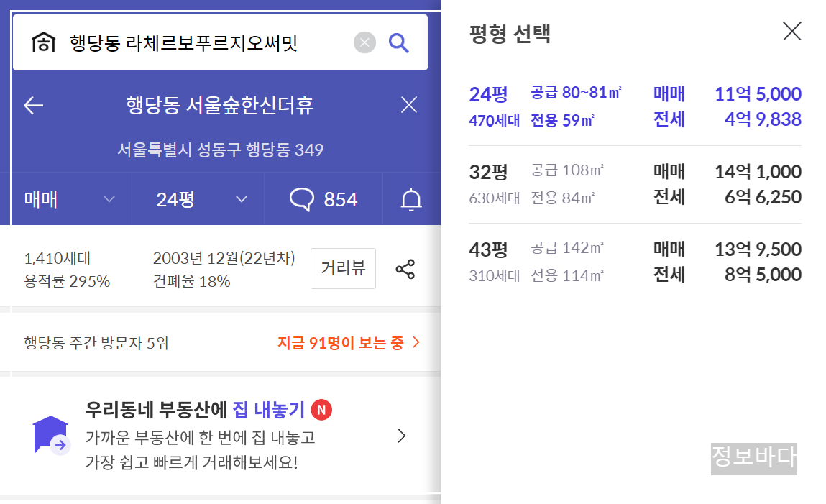
Task: Click the home logo icon in search bar
Action: click(x=43, y=42)
